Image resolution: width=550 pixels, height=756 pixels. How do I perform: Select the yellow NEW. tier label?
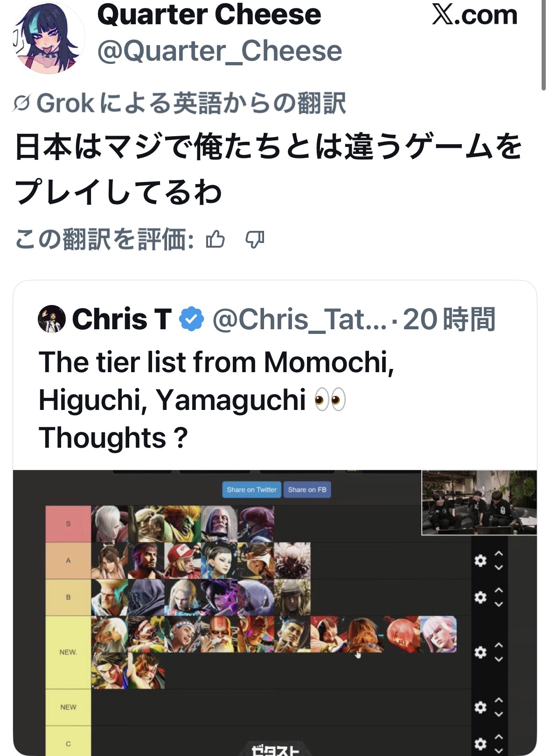tap(68, 652)
